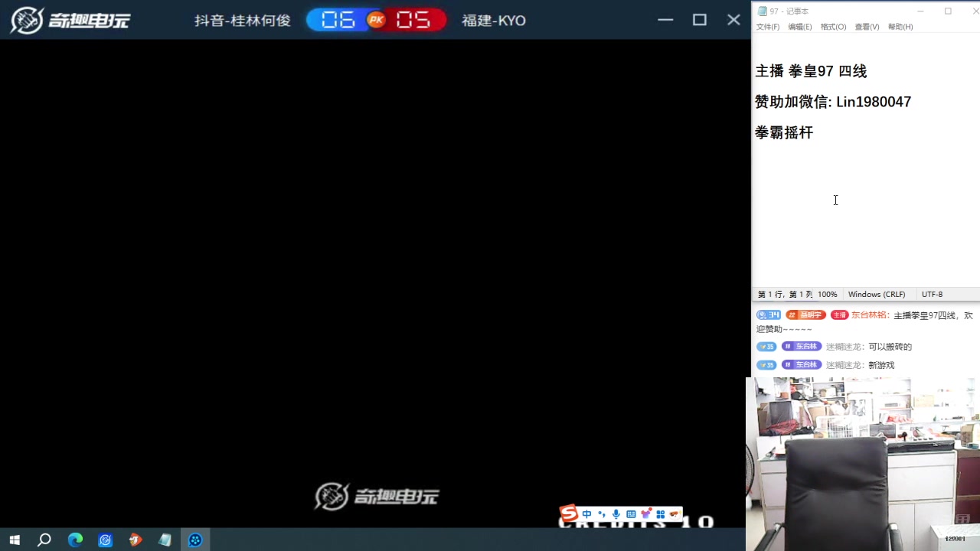Click chat message 新游戏
The height and width of the screenshot is (551, 980).
coord(881,365)
